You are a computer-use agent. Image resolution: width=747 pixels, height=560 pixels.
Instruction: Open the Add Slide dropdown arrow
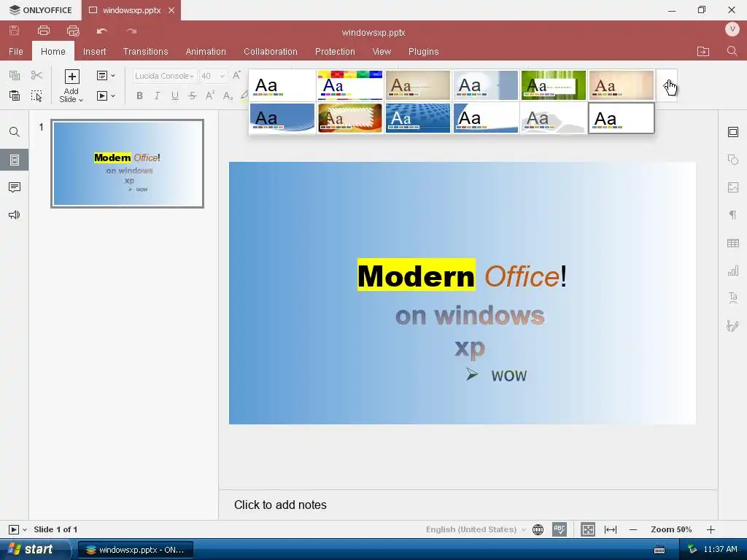coord(81,99)
